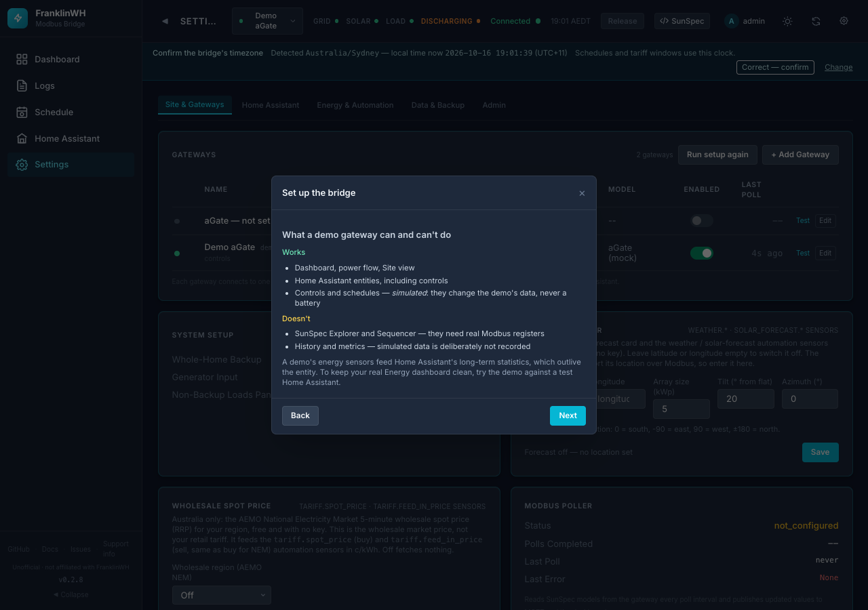Click the FranklinWH lightning bolt logo
Viewport: 868px width, 610px height.
pos(18,18)
